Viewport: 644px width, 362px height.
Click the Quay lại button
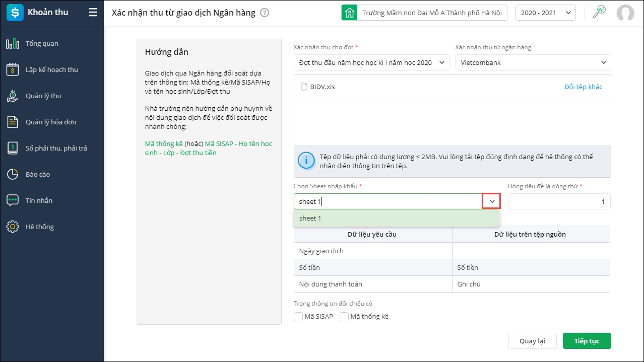[532, 341]
